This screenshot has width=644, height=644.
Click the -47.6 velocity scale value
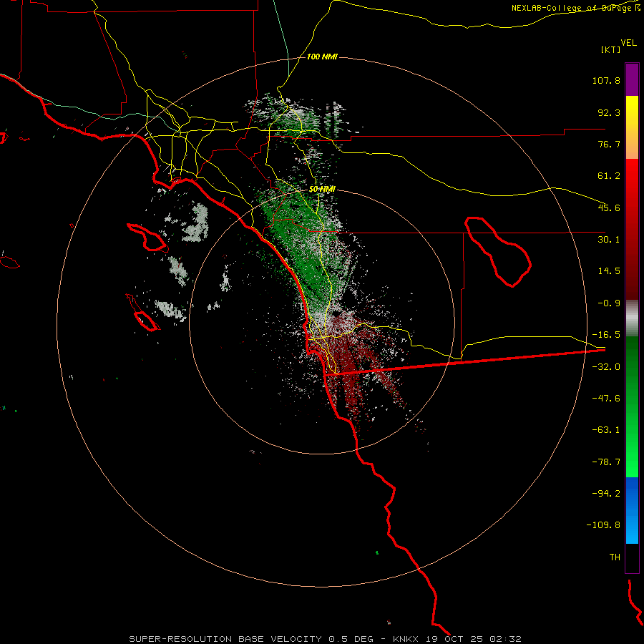[606, 399]
